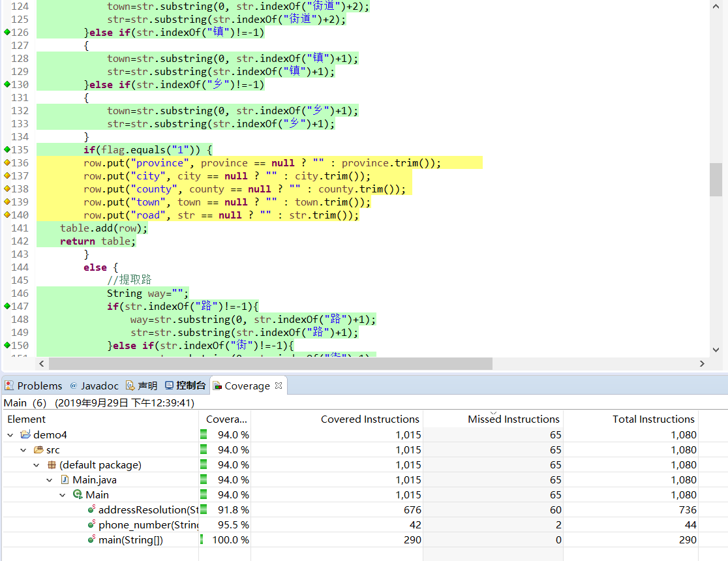
Task: Click the coverage marker on line 147
Action: point(7,306)
